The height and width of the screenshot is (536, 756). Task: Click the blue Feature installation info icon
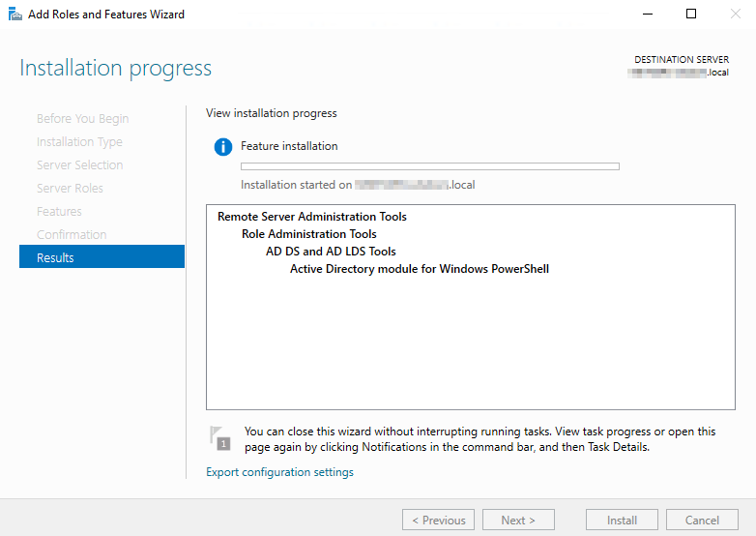222,146
